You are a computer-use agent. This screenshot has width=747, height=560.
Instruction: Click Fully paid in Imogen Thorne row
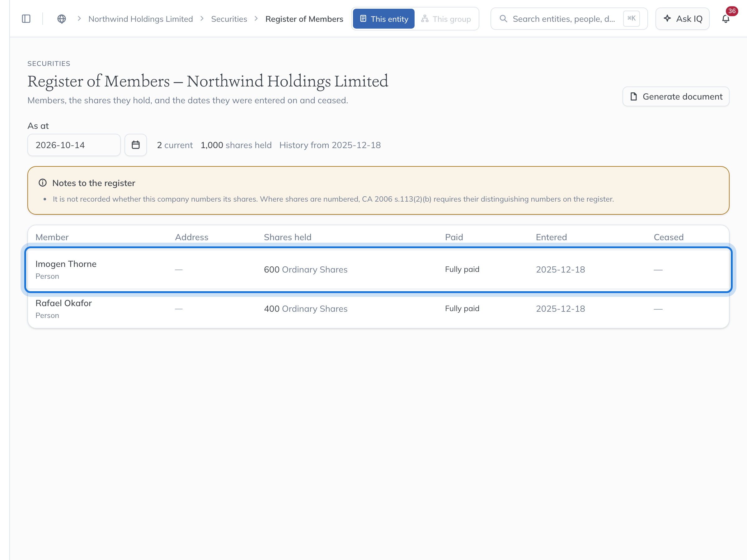click(462, 269)
